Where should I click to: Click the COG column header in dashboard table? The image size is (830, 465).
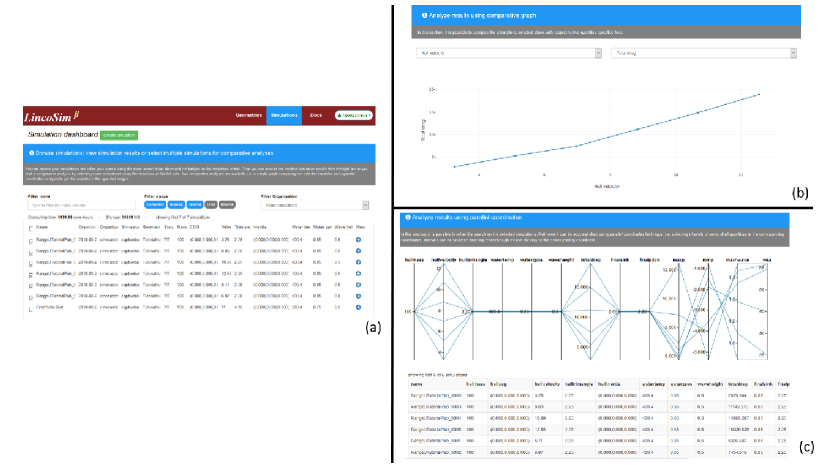[194, 227]
